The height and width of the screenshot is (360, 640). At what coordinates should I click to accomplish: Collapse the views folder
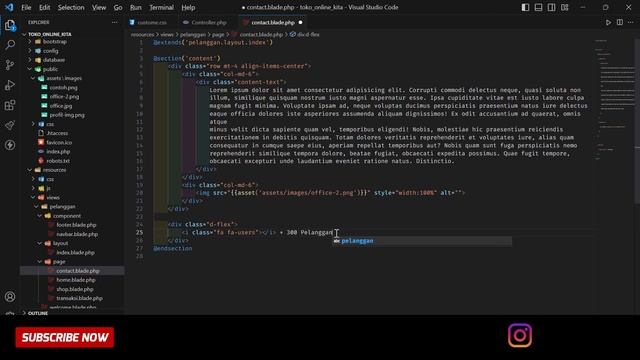click(53, 198)
